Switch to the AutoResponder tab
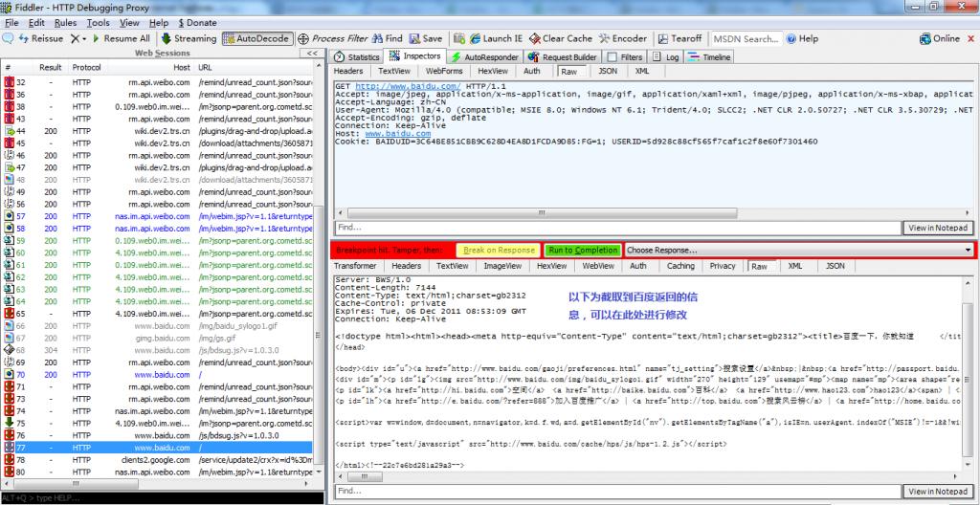The height and width of the screenshot is (505, 980). click(x=485, y=56)
